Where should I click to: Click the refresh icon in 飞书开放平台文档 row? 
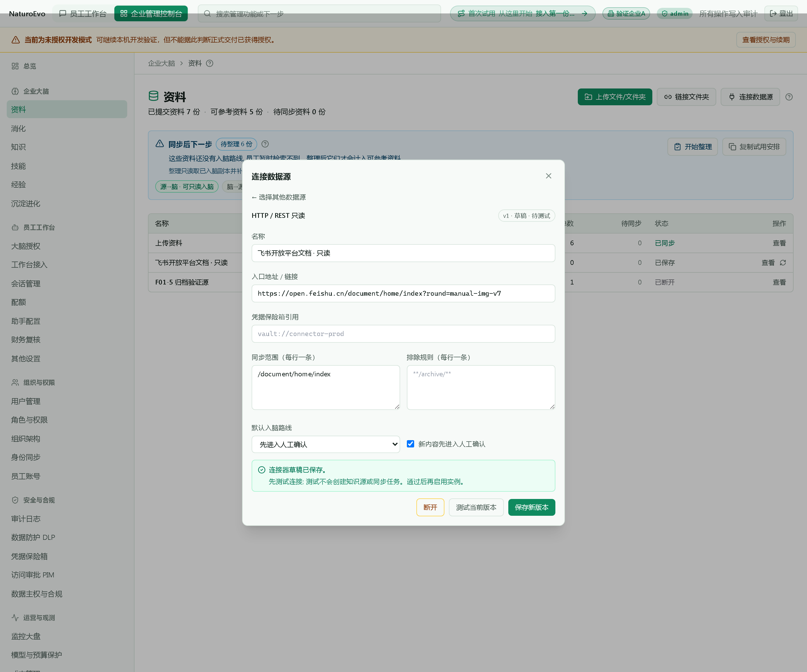point(783,263)
